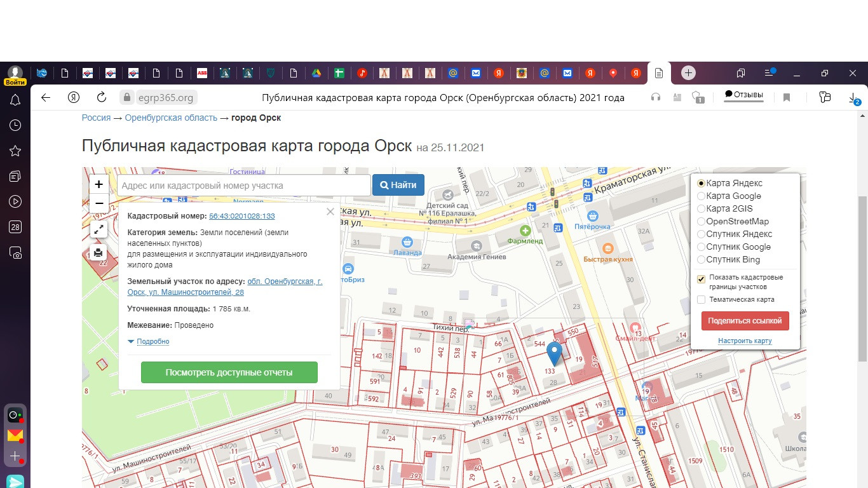Click the print map icon

98,253
